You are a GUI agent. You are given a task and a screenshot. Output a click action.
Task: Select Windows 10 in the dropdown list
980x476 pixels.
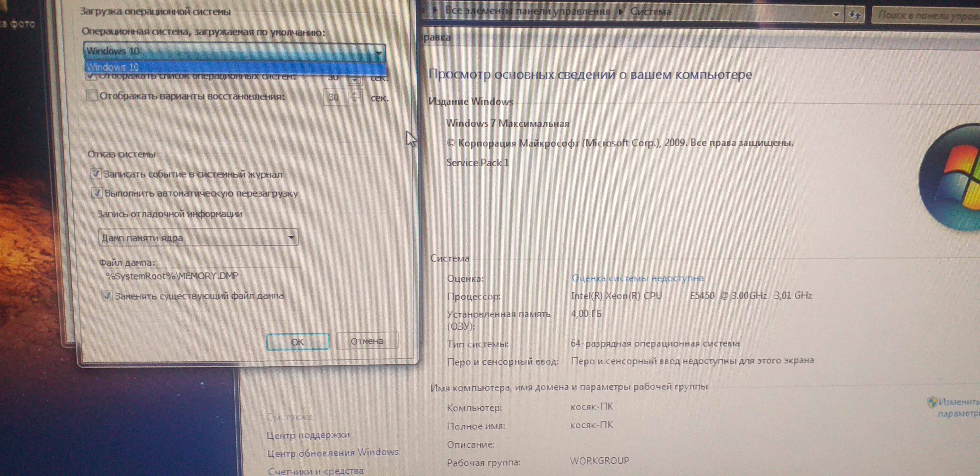click(235, 68)
